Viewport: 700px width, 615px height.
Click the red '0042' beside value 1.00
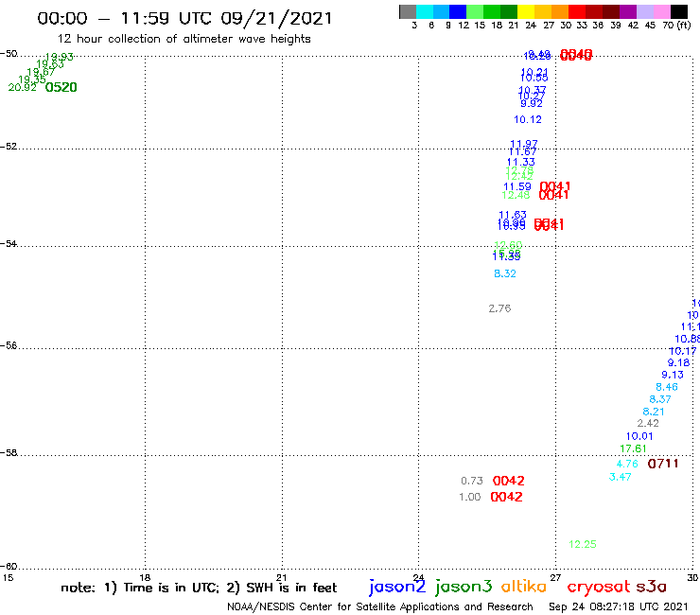(506, 497)
